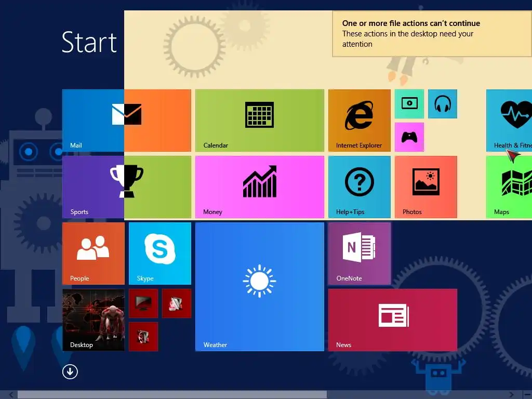The width and height of the screenshot is (532, 399).
Task: Open the Music tile with headphones
Action: coord(443,104)
